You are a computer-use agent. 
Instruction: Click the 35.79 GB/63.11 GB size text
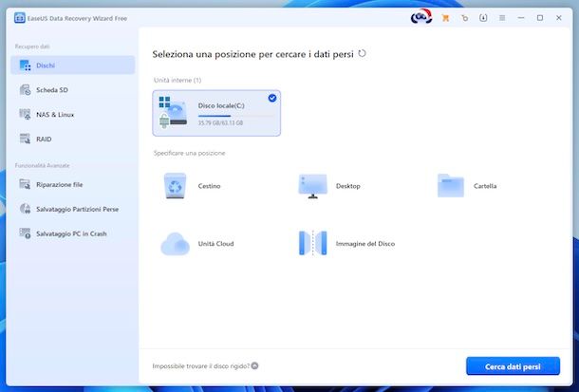pyautogui.click(x=220, y=123)
